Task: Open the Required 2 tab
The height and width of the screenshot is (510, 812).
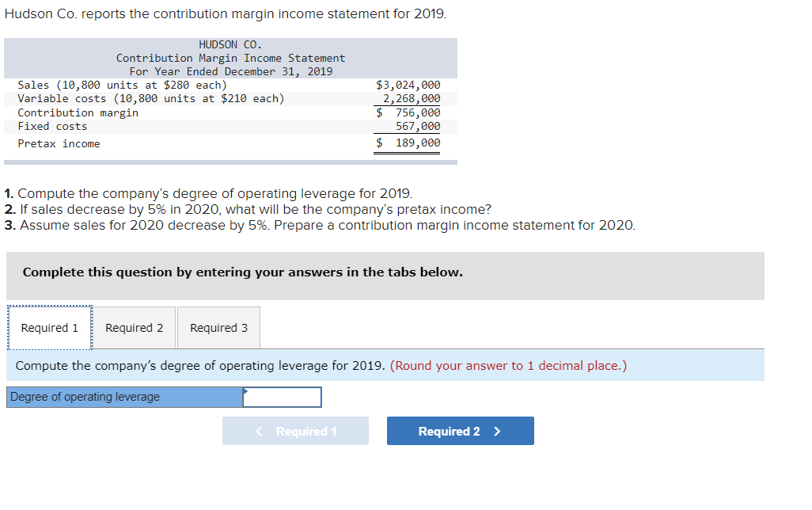Action: tap(134, 328)
